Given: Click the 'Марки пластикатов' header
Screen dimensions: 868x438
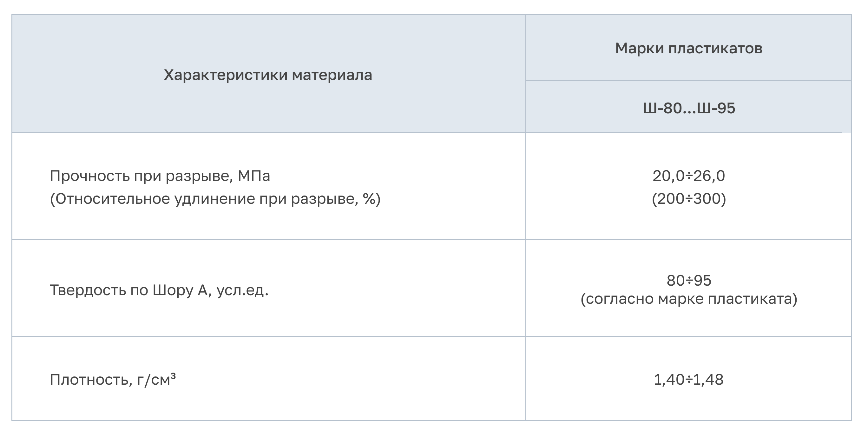Looking at the screenshot, I should pos(688,48).
